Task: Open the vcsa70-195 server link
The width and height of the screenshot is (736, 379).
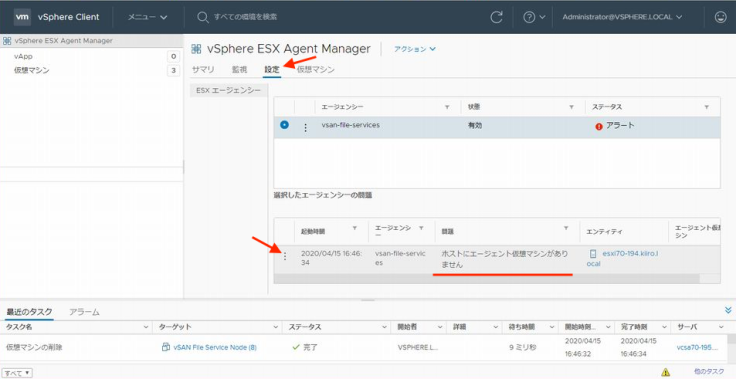Action: pos(697,348)
